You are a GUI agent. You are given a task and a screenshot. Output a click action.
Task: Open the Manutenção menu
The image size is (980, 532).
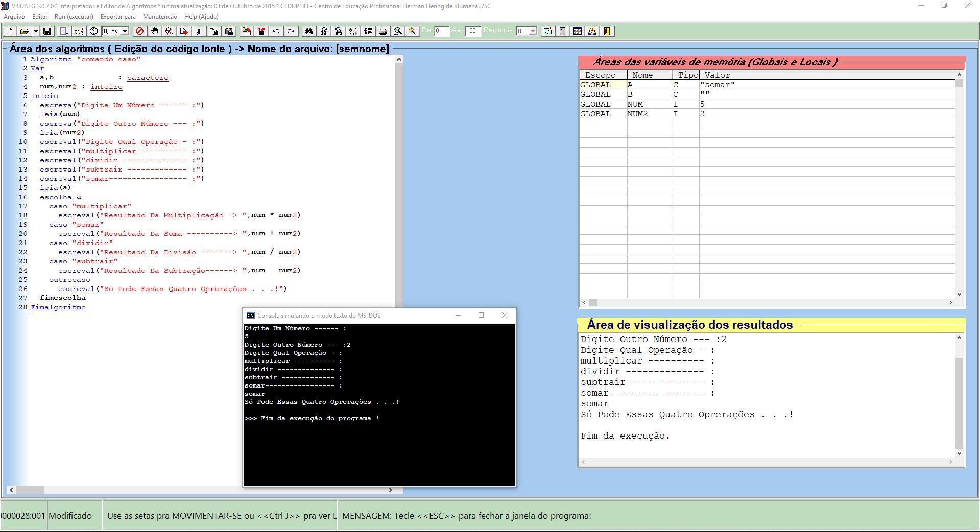click(x=160, y=17)
